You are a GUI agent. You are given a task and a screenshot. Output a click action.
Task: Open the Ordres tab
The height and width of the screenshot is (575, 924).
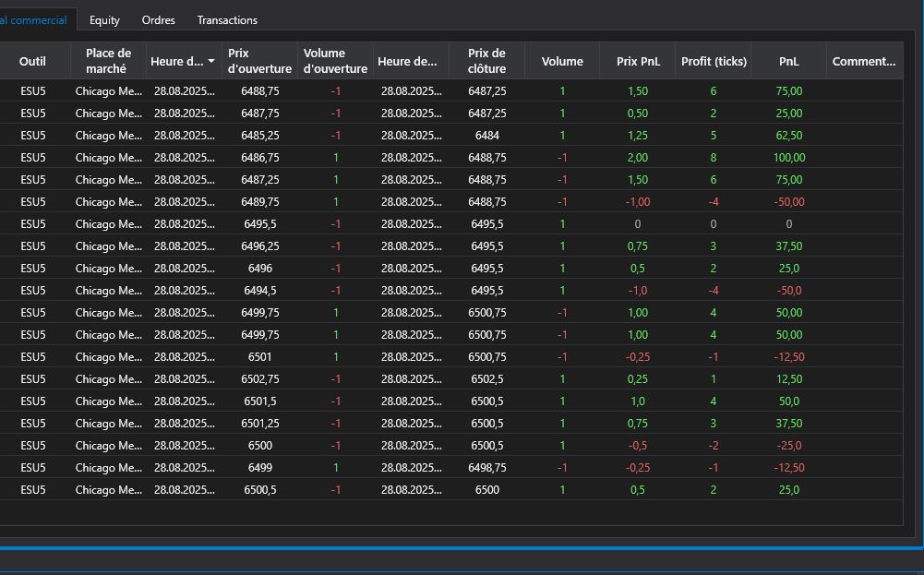pyautogui.click(x=159, y=19)
